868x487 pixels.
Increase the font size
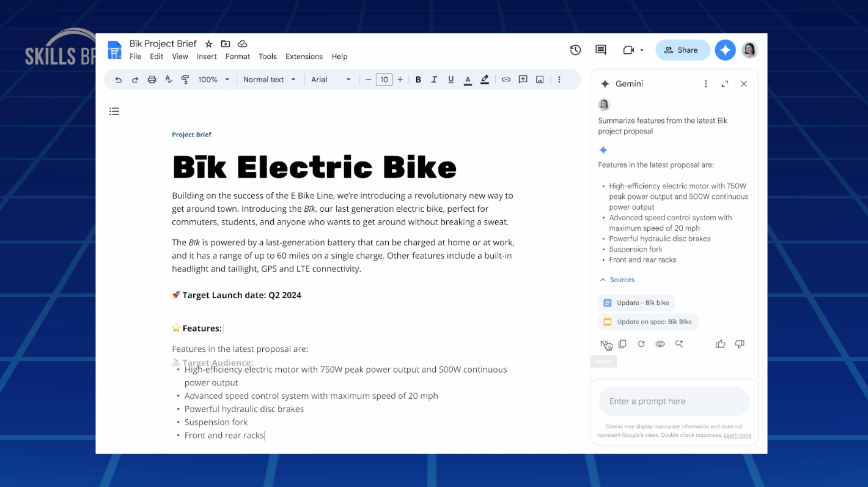[400, 80]
